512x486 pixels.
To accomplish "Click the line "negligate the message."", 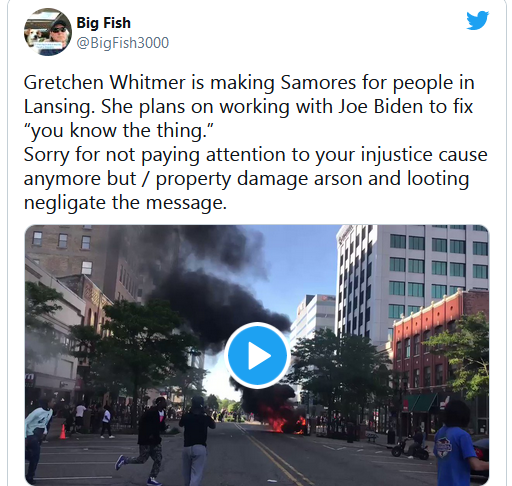I will 125,203.
